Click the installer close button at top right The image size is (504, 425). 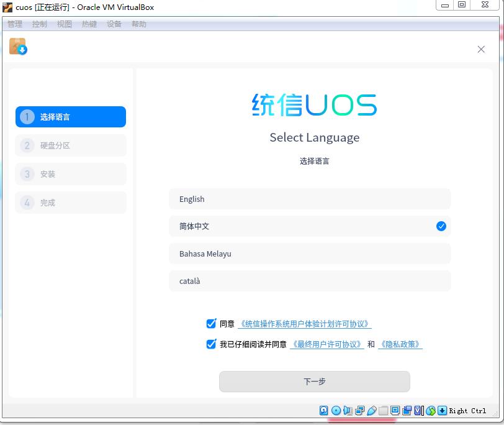point(481,49)
